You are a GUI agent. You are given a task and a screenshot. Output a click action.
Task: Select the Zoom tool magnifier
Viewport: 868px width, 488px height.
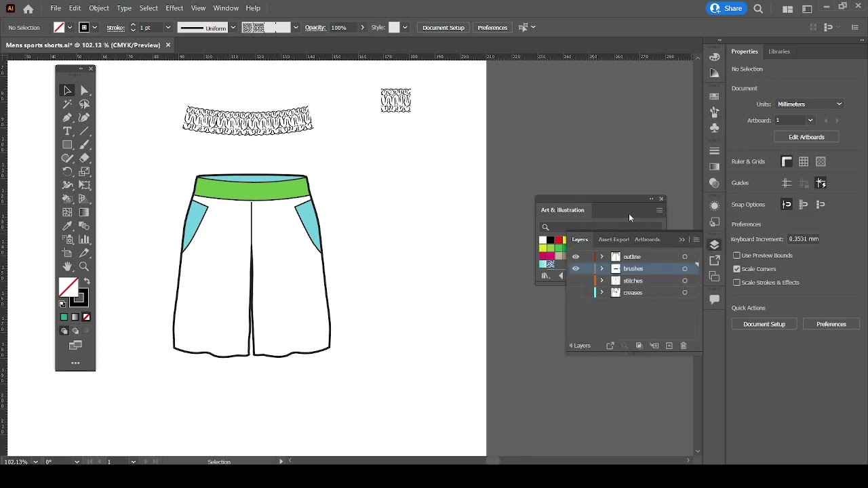[x=84, y=267]
